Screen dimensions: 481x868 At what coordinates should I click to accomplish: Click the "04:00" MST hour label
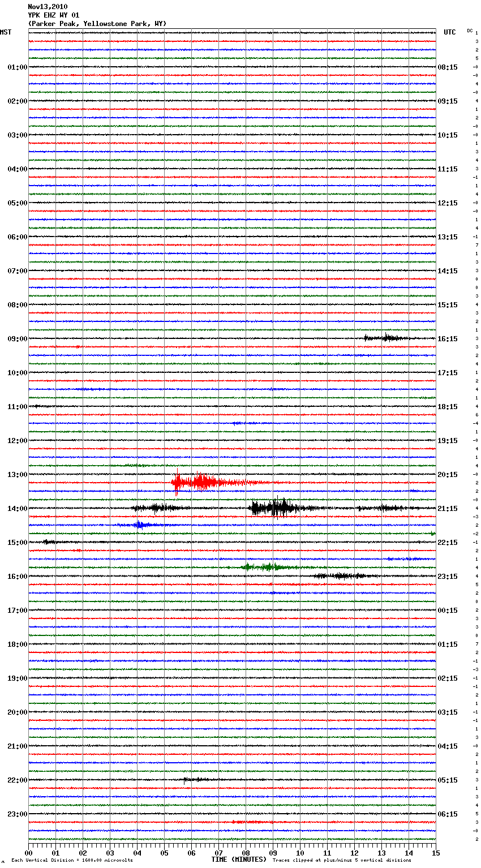[x=18, y=169]
